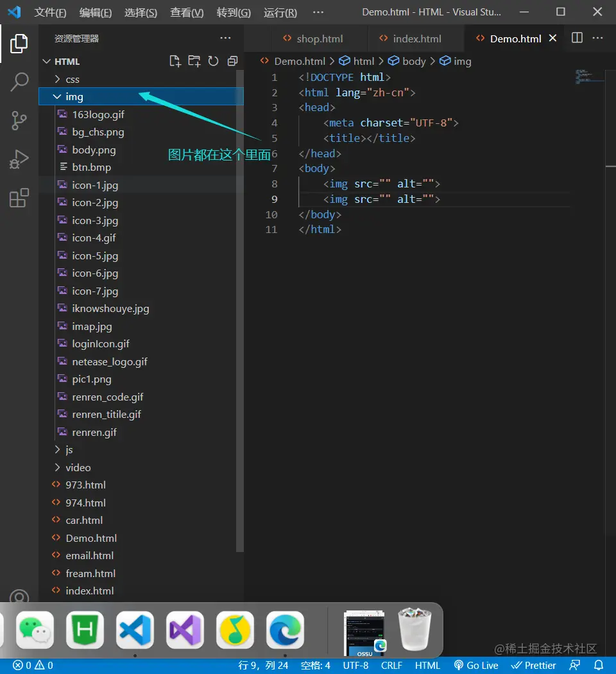Open iknowshouye.jpg file

110,309
